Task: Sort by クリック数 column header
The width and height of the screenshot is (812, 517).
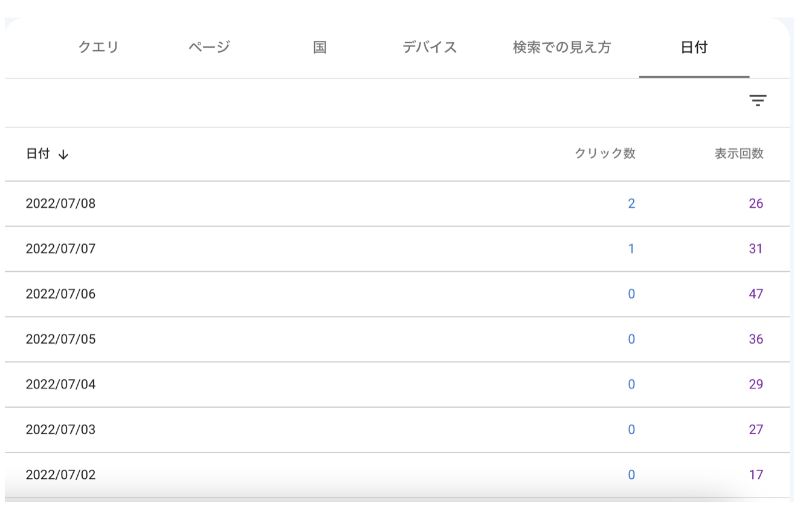Action: (605, 154)
